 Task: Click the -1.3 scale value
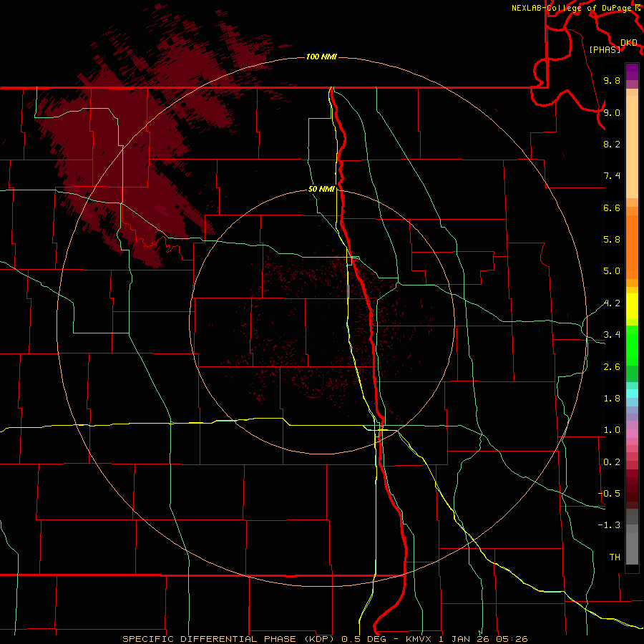[x=609, y=525]
